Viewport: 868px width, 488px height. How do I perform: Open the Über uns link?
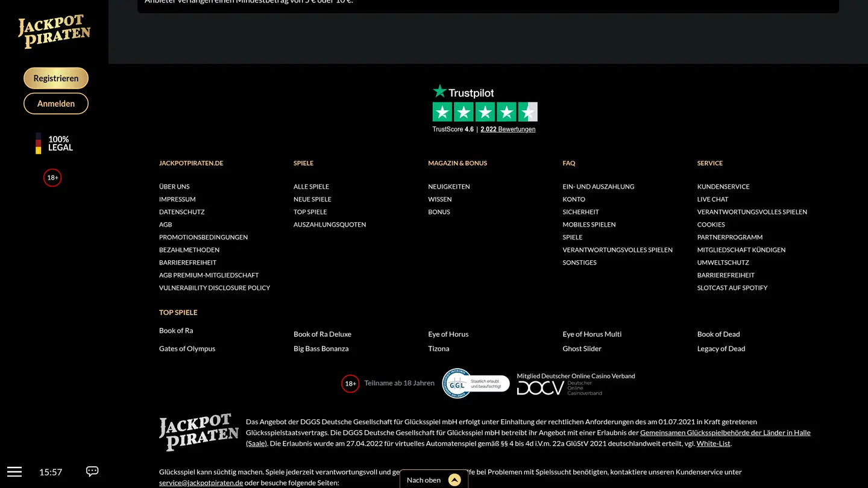click(x=174, y=187)
